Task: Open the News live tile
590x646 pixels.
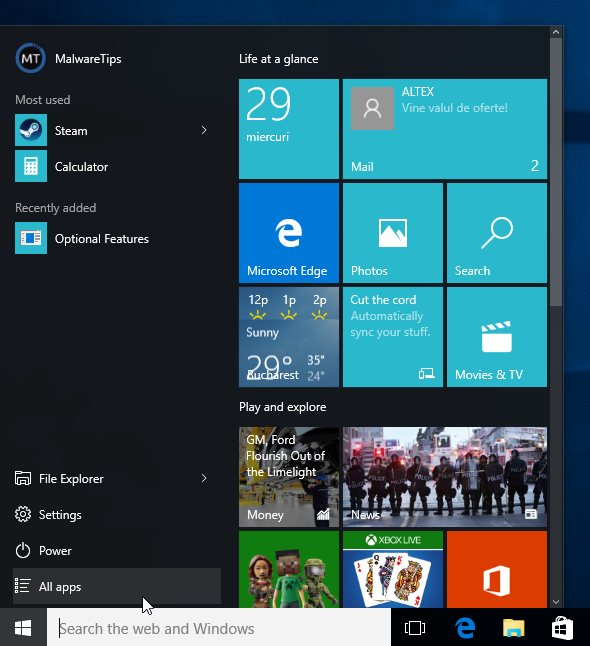Action: pos(445,477)
